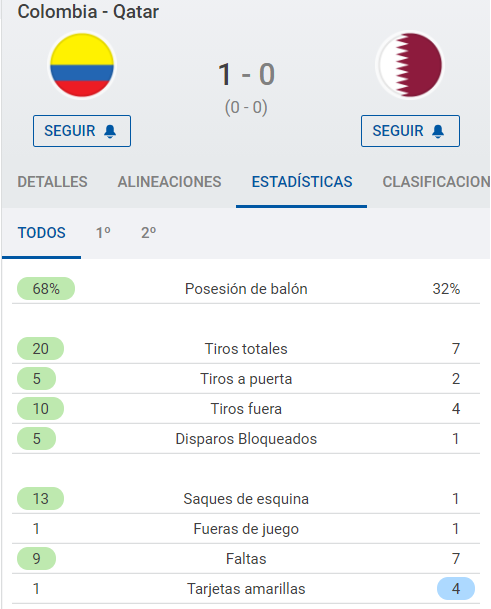Click the 68% possession badge

(x=46, y=289)
